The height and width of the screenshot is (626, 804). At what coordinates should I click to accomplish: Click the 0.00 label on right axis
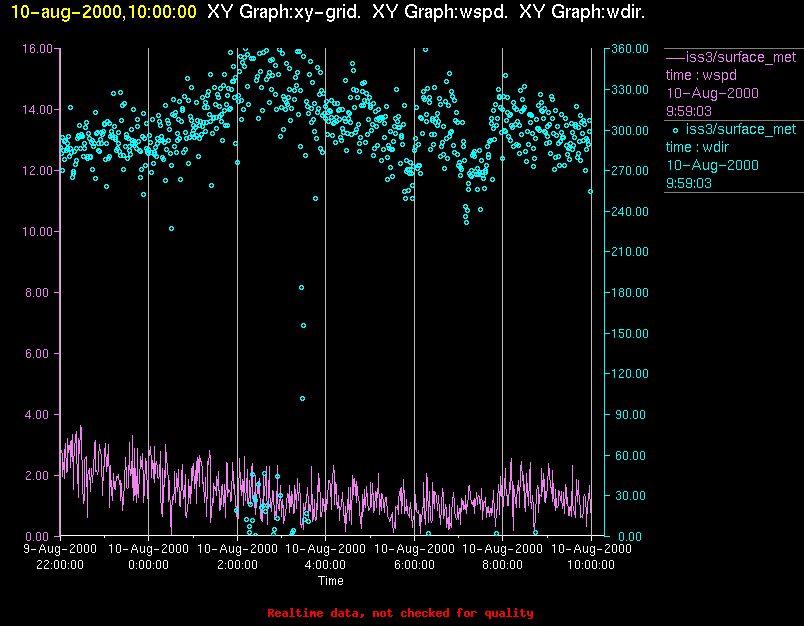click(630, 537)
